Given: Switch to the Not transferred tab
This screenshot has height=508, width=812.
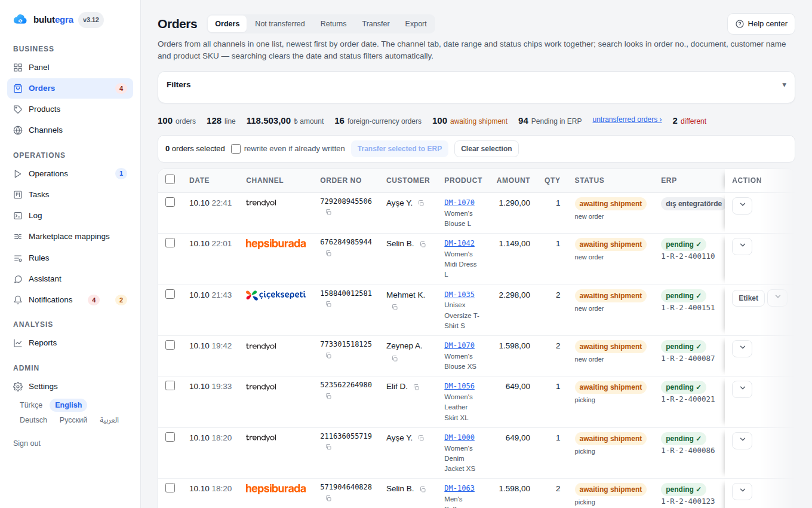Looking at the screenshot, I should coord(280,24).
